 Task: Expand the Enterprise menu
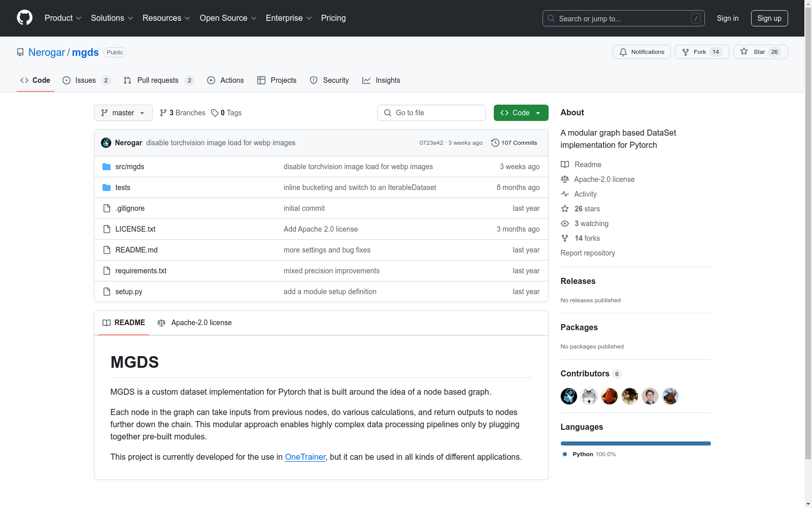point(289,18)
